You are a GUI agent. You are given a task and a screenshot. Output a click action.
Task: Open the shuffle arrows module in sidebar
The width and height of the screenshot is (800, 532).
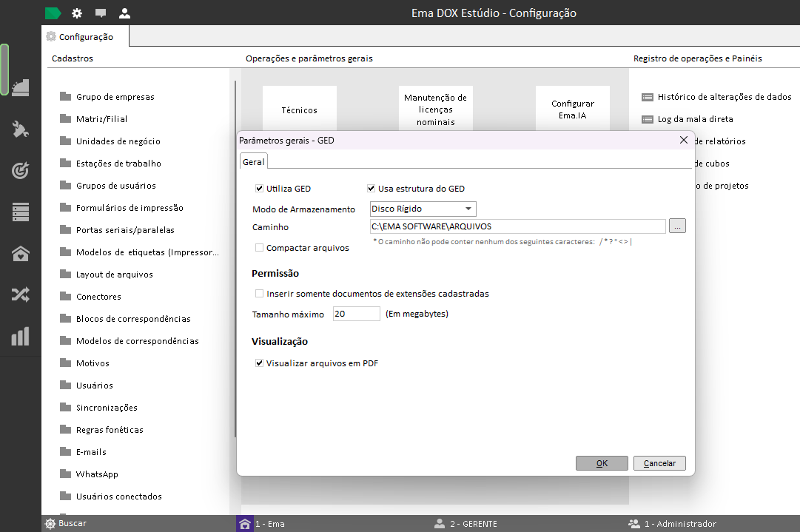pos(21,294)
